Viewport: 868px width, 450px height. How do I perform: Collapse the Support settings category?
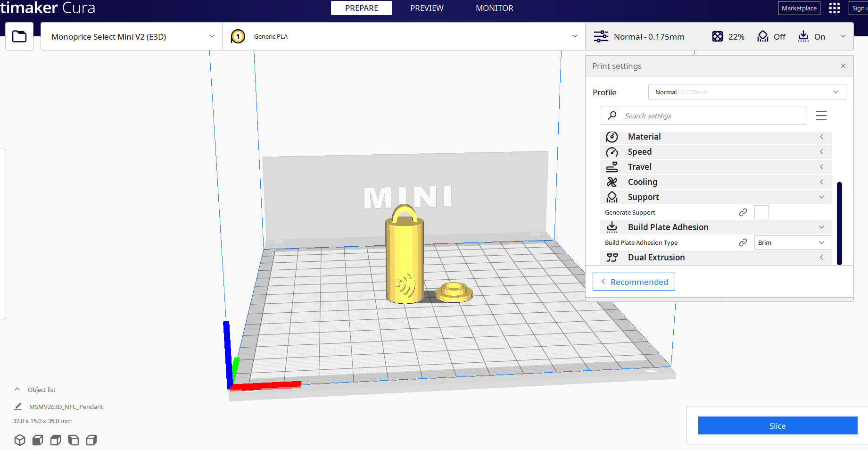(716, 197)
